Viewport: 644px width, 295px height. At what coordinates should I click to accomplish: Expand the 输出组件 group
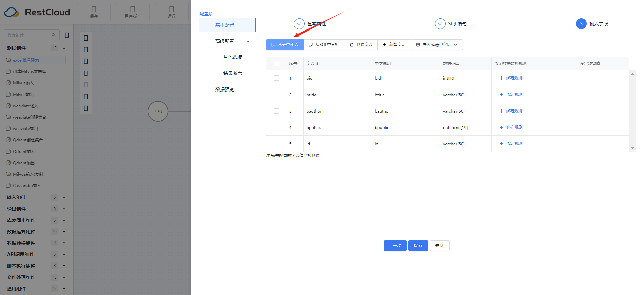tap(64, 209)
